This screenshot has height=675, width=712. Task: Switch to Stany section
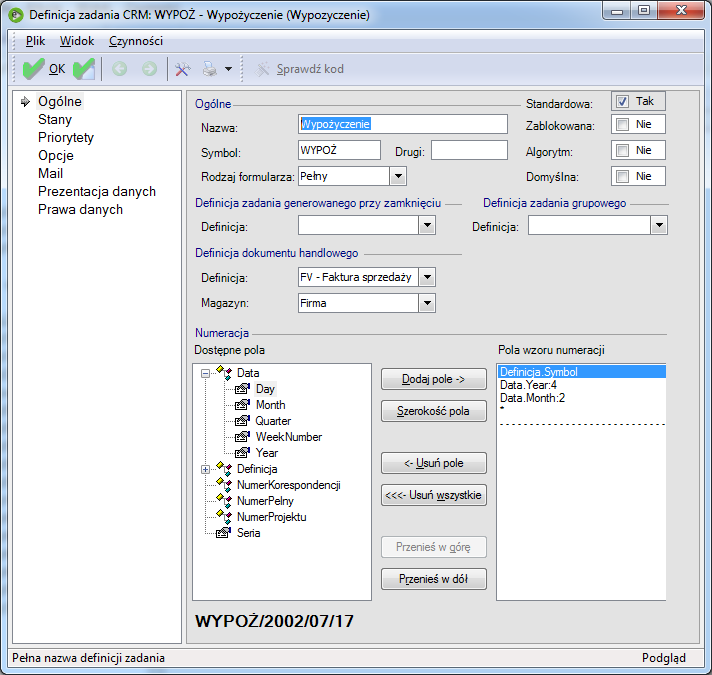click(x=55, y=119)
